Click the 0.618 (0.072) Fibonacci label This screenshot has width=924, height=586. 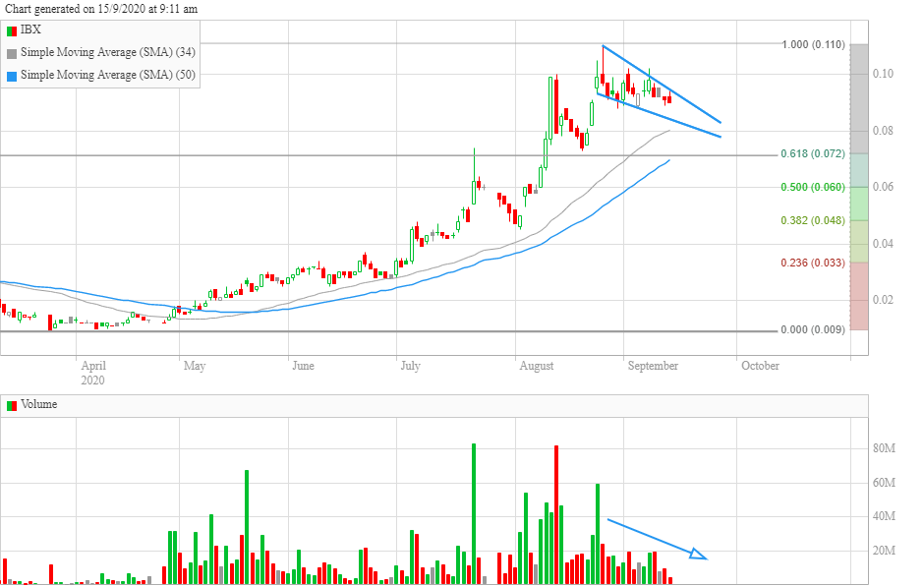(x=813, y=153)
